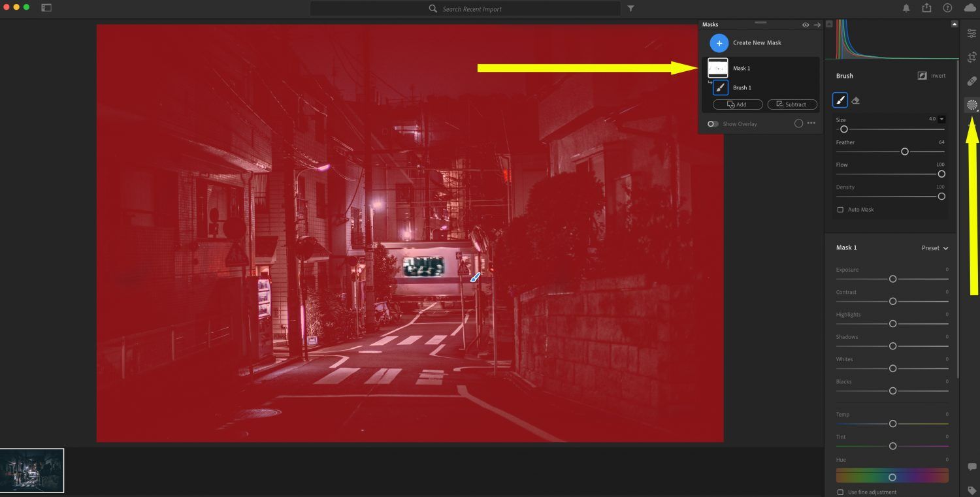The image size is (980, 497).
Task: Click the Tint slider handle
Action: click(x=892, y=446)
